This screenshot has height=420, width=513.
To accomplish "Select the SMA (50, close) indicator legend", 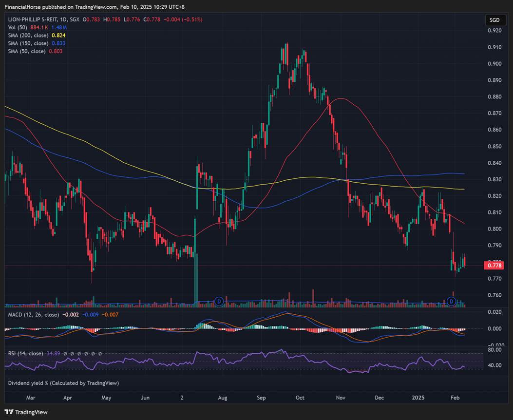I will tap(27, 51).
